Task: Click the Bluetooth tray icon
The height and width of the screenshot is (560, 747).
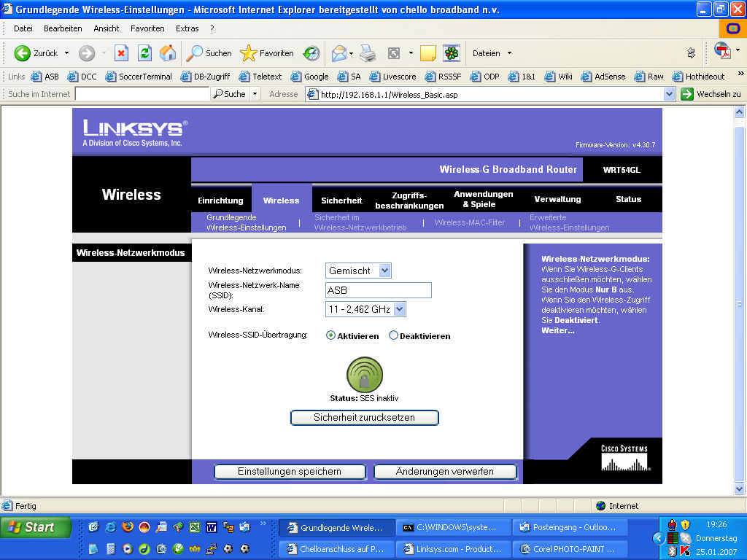Action: click(673, 551)
